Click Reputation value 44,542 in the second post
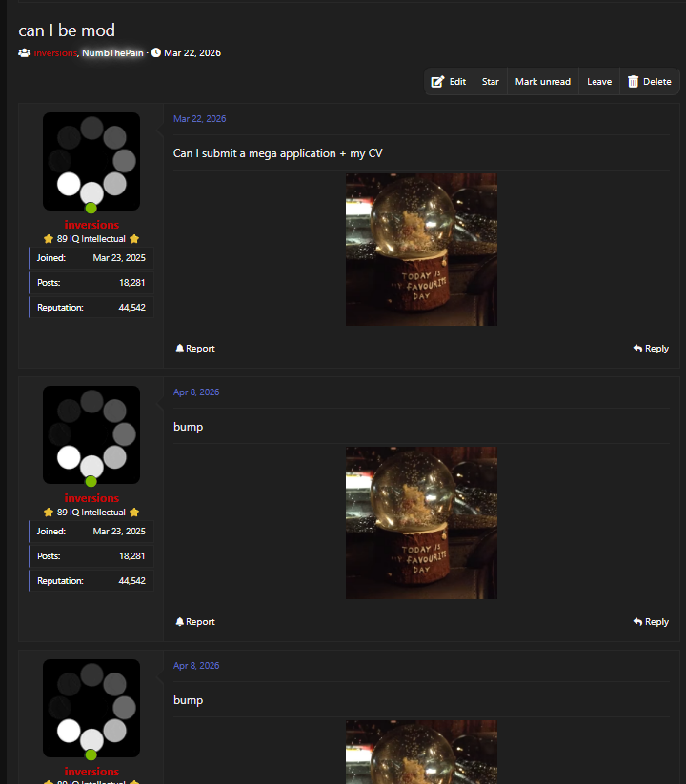The width and height of the screenshot is (686, 784). pos(132,581)
